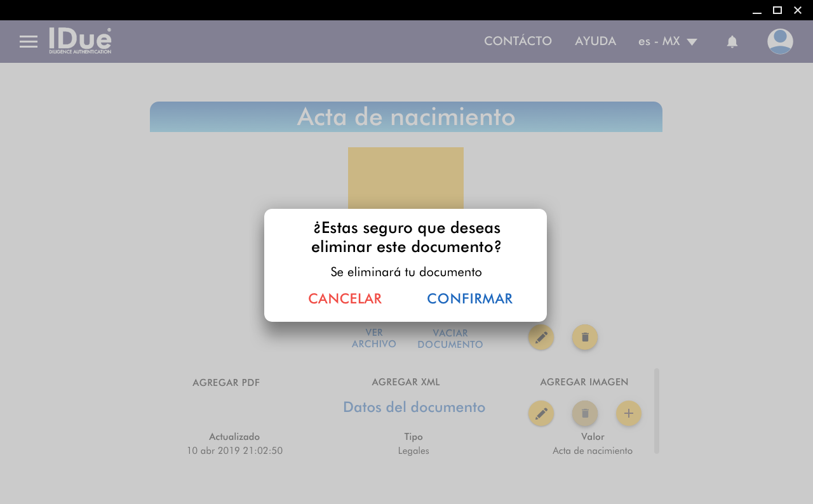
Task: Click the vertical scrollbar beside document data
Action: click(656, 411)
